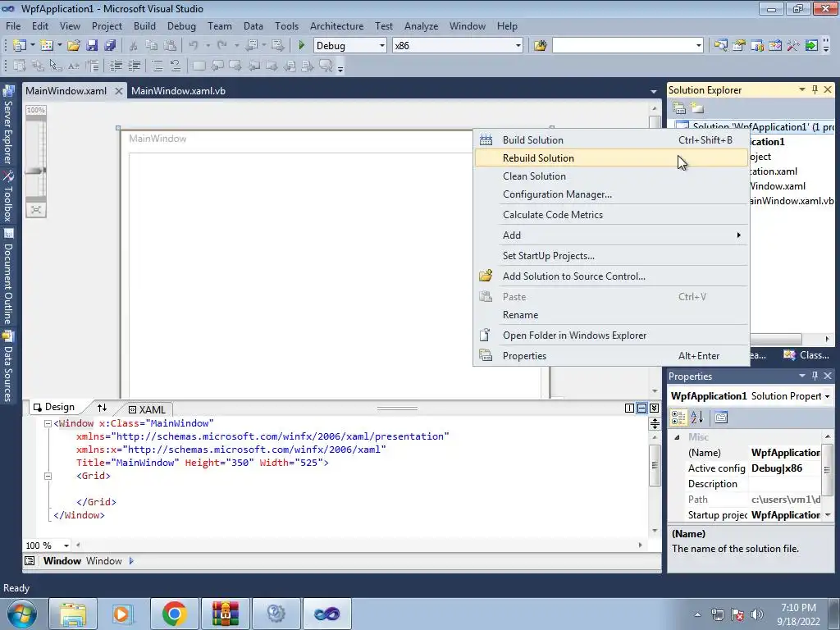The image size is (840, 630).
Task: Switch to the MainWindow.xaml.vb tab
Action: click(x=178, y=91)
